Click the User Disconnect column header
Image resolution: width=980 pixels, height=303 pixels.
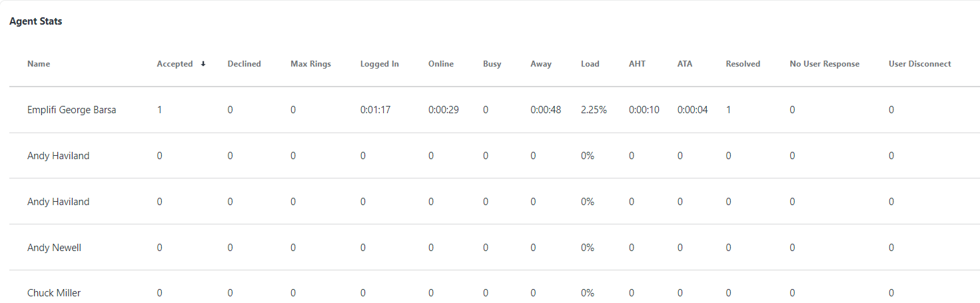[x=919, y=64]
